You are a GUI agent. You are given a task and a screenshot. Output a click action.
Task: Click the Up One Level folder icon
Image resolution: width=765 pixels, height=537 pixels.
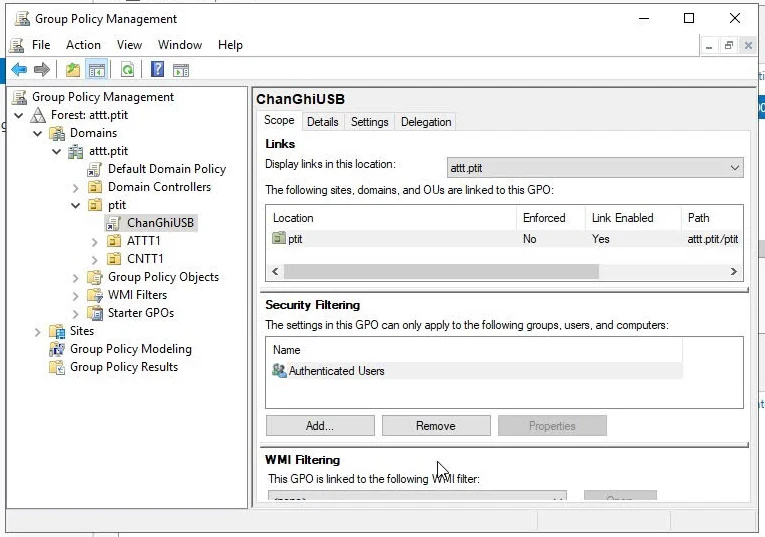tap(73, 70)
